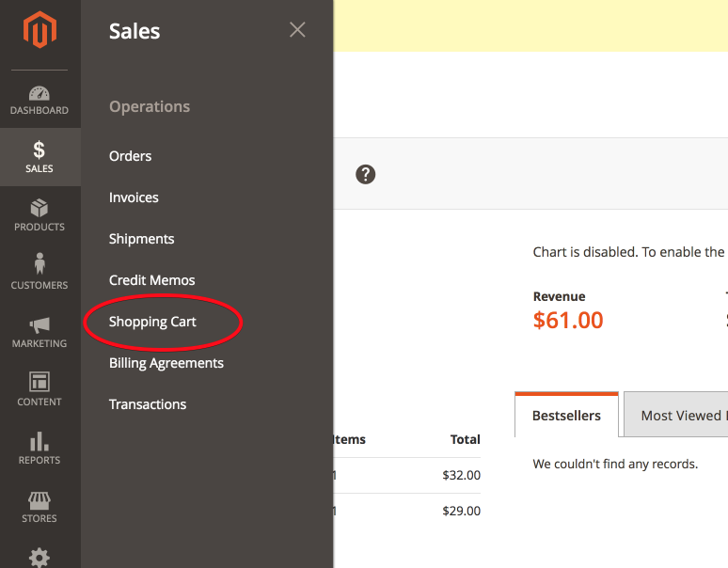The width and height of the screenshot is (728, 568).
Task: Switch to the Bestsellers tab
Action: pyautogui.click(x=566, y=415)
